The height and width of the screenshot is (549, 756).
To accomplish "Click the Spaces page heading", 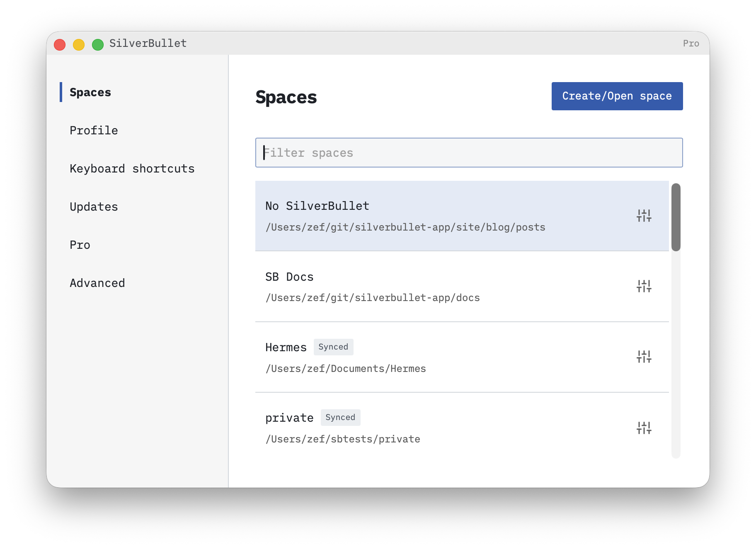I will [x=286, y=97].
